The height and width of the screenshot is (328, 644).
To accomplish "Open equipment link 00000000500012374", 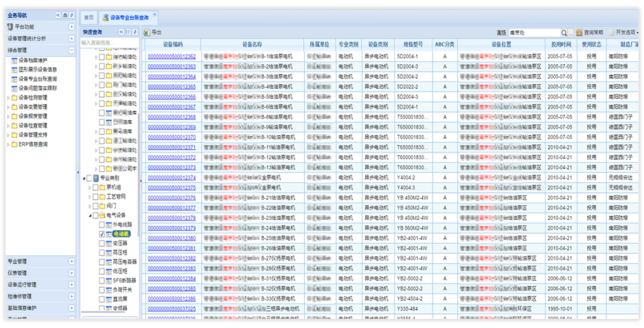I will (172, 177).
